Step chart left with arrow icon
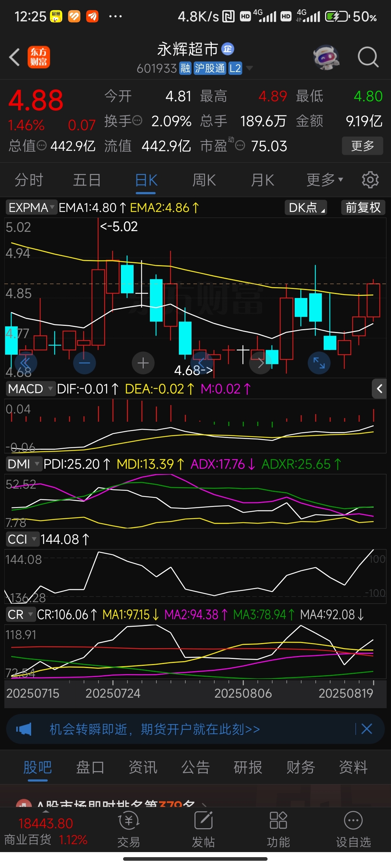This screenshot has height=868, width=391. [202, 363]
